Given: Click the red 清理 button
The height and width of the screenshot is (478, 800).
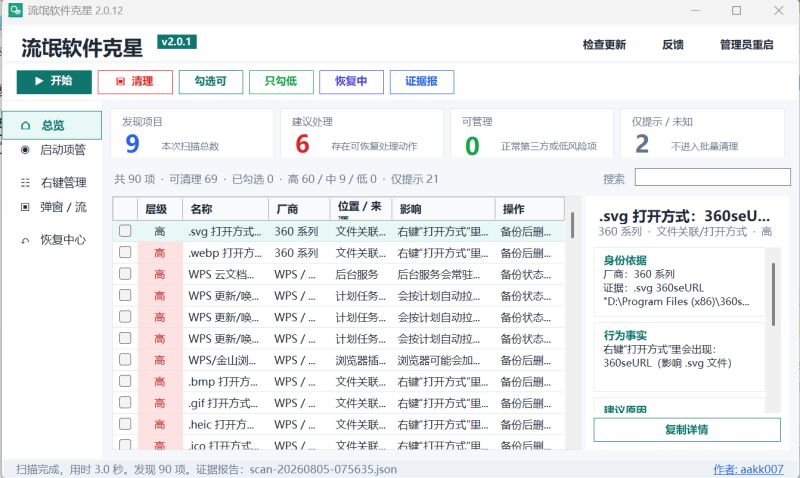Looking at the screenshot, I should [135, 82].
